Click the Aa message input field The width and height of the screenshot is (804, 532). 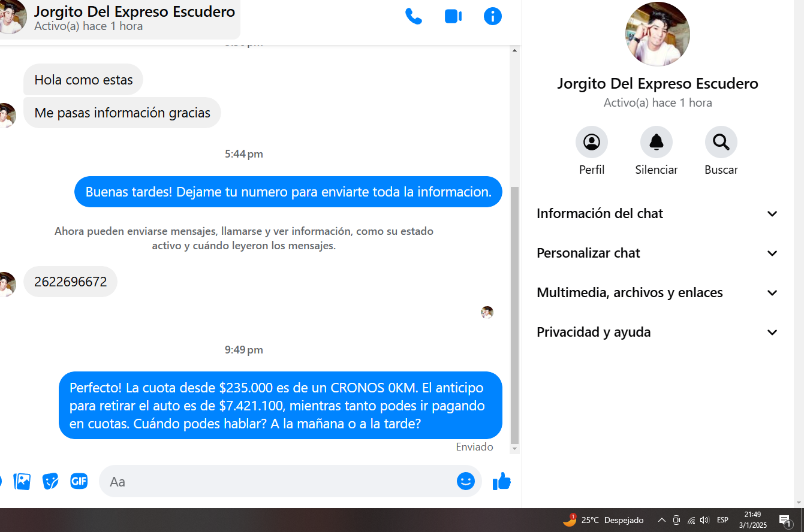(276, 481)
